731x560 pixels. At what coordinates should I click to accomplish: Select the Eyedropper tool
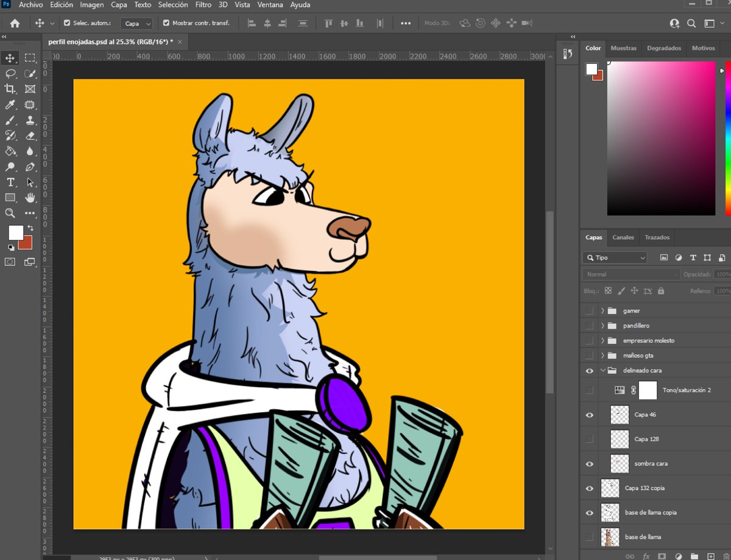pos(10,105)
